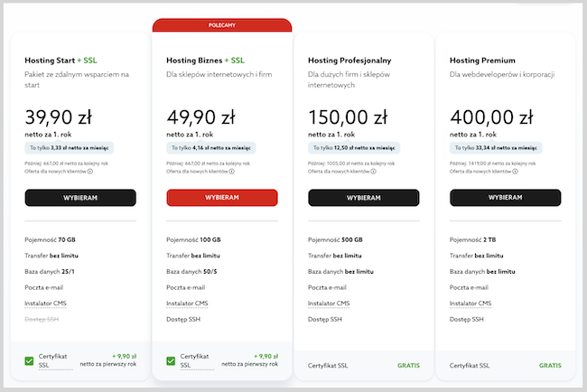This screenshot has width=587, height=392.
Task: Toggle SSL certificate checkbox in Hosting Start
Action: (29, 361)
